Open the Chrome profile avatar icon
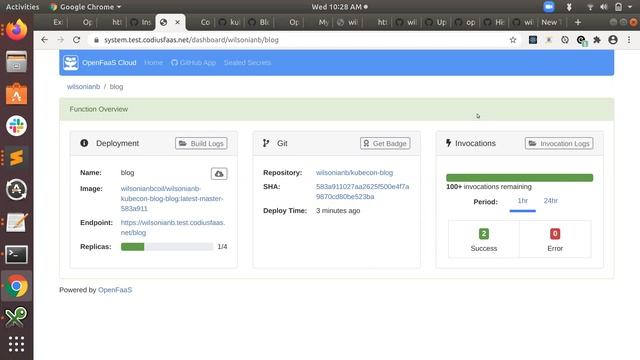The height and width of the screenshot is (360, 640). tap(613, 40)
